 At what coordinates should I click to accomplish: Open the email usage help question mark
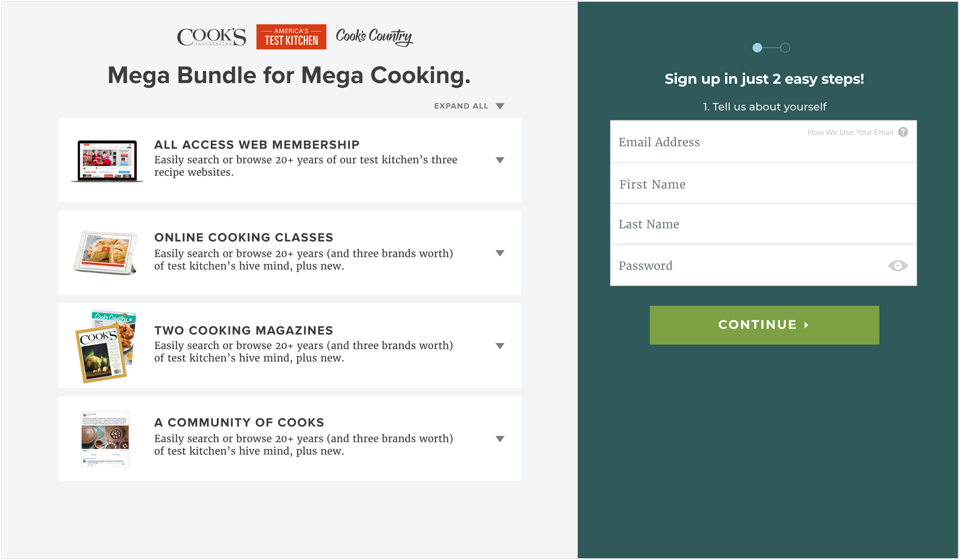[x=903, y=132]
